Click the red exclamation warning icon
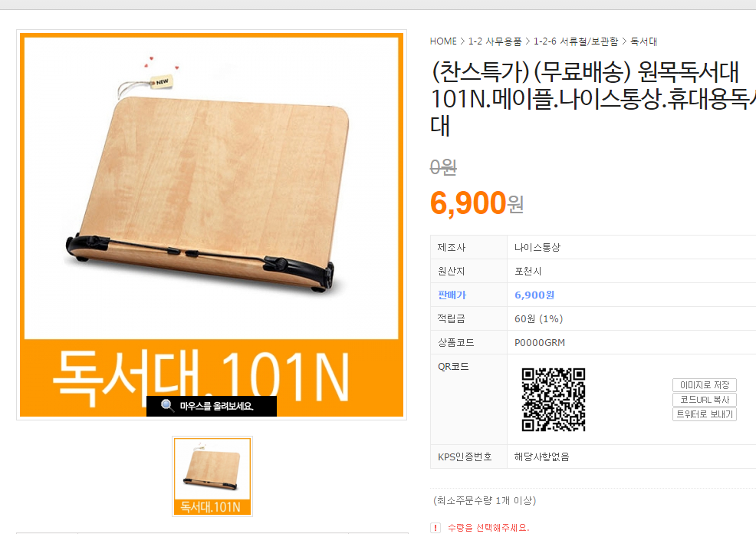Viewport: 756px width, 534px height. [x=436, y=528]
